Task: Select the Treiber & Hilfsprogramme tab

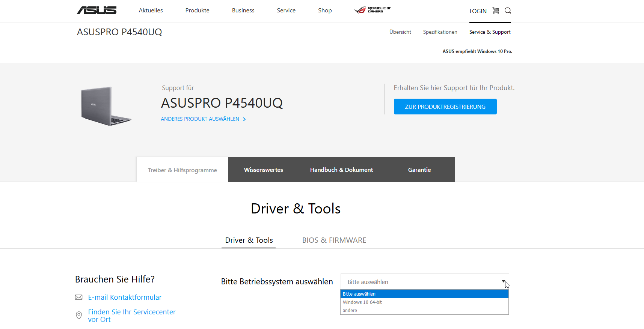Action: [182, 170]
